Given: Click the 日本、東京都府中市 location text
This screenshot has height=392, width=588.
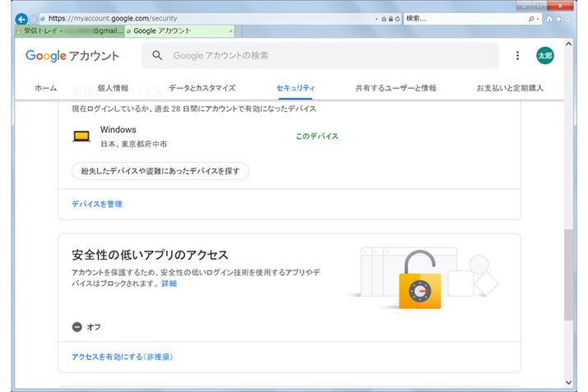Looking at the screenshot, I should pyautogui.click(x=133, y=145).
